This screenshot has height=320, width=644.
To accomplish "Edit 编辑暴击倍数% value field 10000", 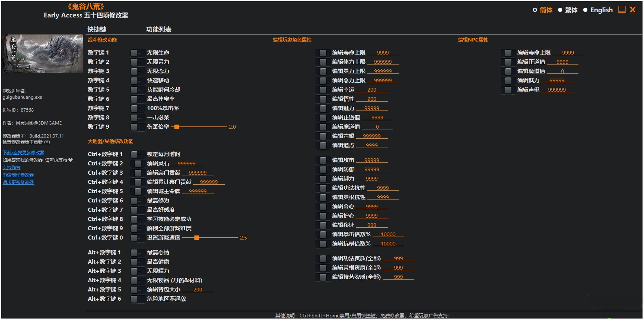I will 388,234.
